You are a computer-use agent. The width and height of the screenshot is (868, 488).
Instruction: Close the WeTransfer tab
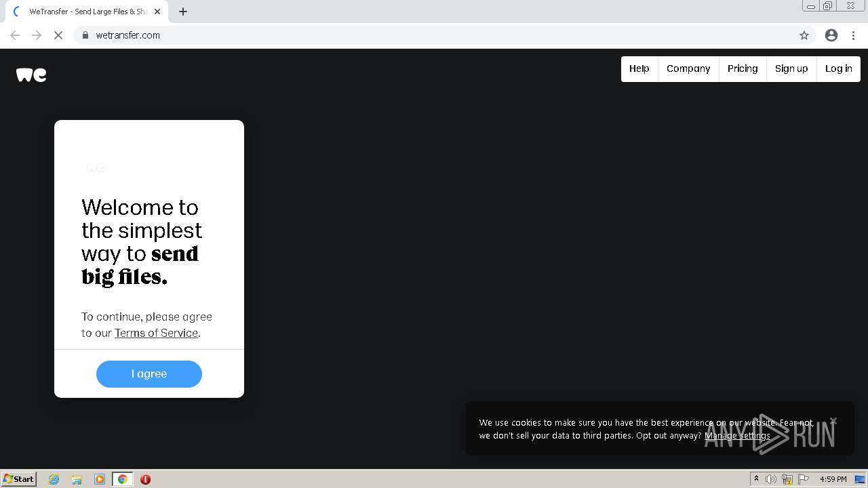pyautogui.click(x=157, y=12)
